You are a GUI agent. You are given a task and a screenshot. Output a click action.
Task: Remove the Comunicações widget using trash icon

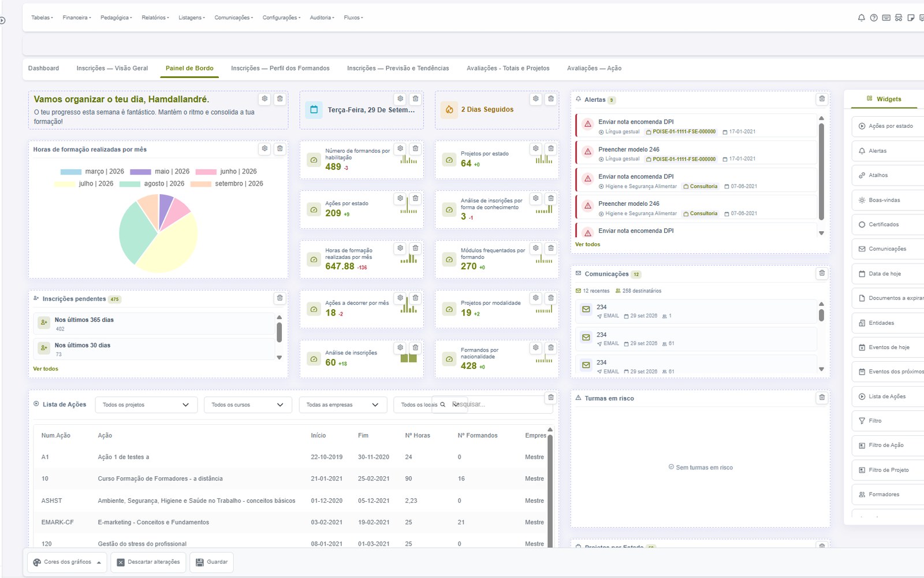point(822,273)
